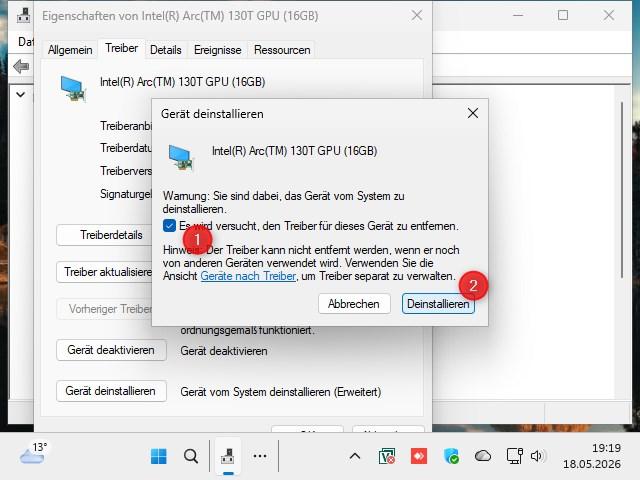Click the Treiber aktualisieren button
The height and width of the screenshot is (480, 640).
click(x=104, y=272)
